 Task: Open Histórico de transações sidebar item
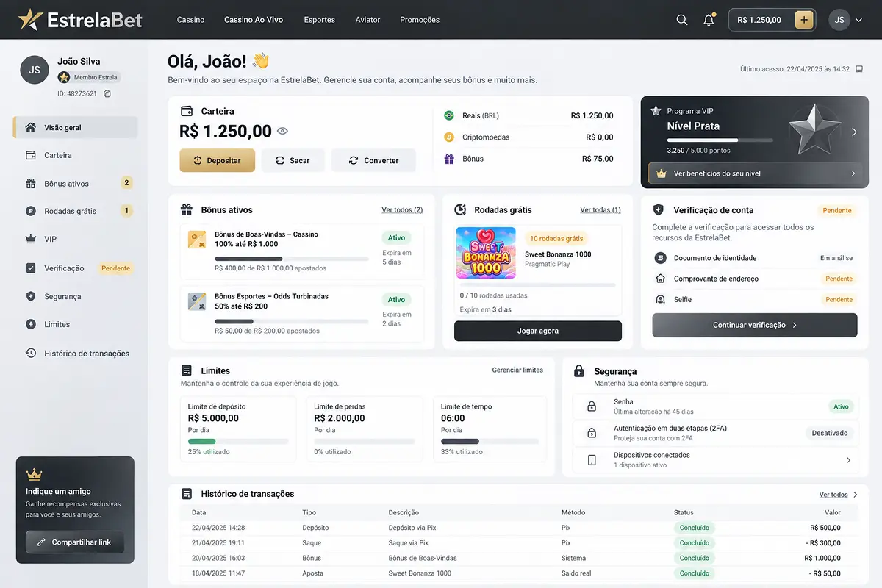(x=75, y=353)
